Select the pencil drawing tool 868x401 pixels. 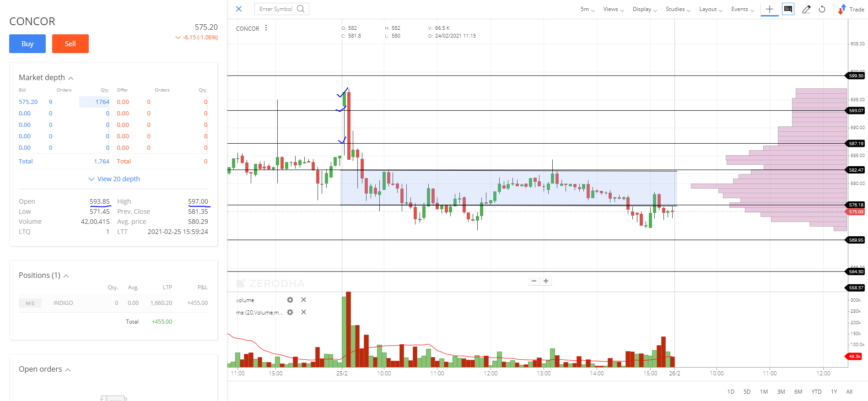coord(806,9)
